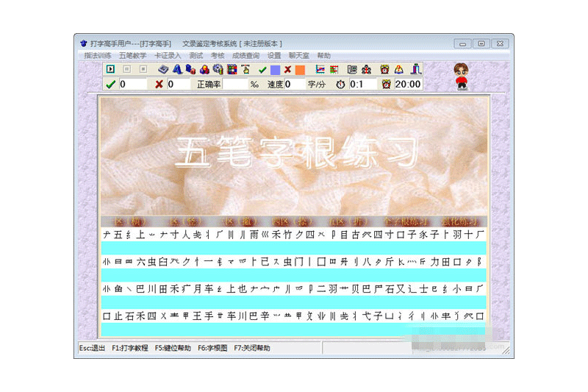Pick the blue color swatch

point(275,70)
